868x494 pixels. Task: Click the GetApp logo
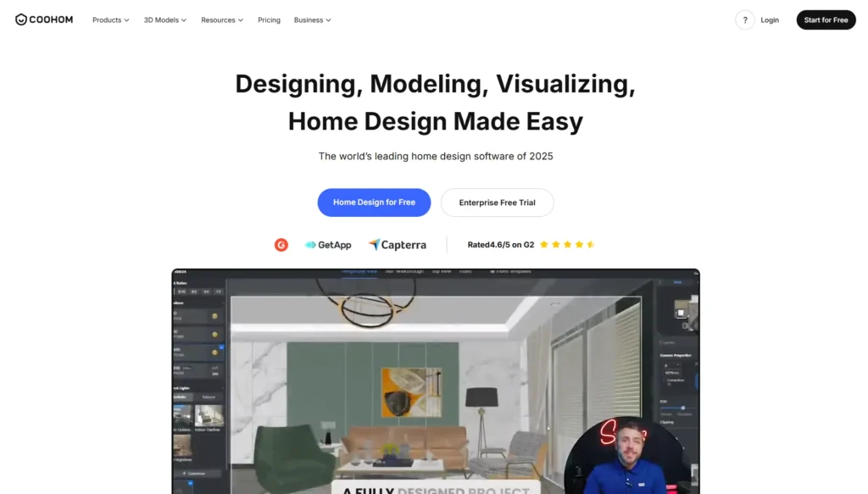328,245
